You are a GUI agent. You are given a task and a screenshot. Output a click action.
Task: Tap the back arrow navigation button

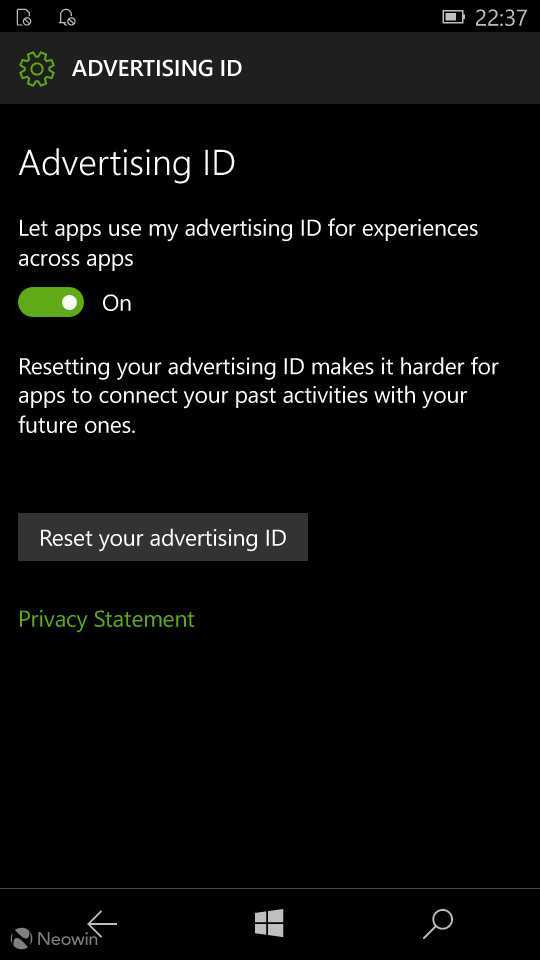(x=102, y=923)
